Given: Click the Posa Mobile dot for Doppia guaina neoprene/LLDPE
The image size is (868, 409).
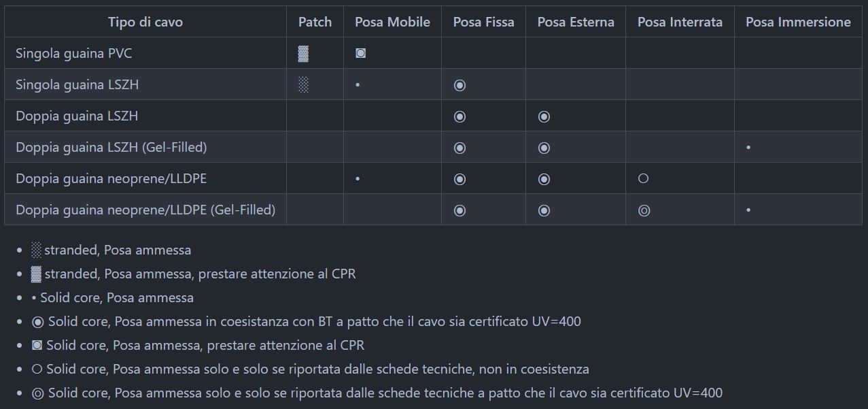Looking at the screenshot, I should click(358, 179).
